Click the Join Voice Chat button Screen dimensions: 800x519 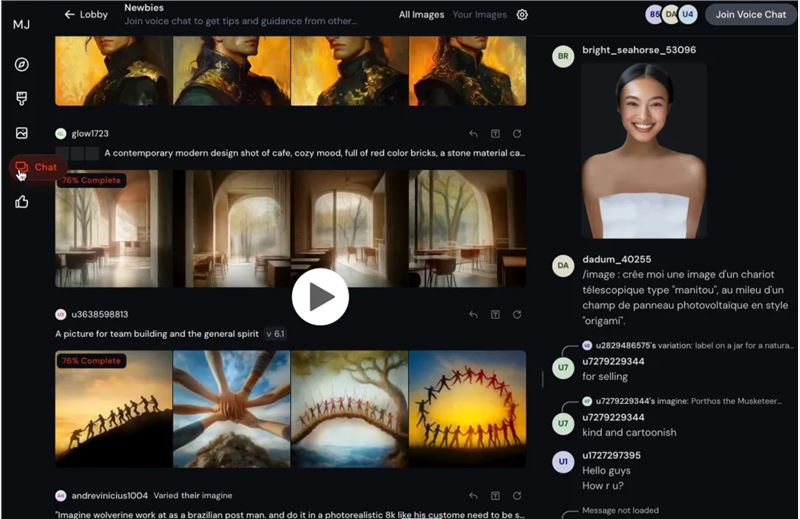(x=751, y=15)
